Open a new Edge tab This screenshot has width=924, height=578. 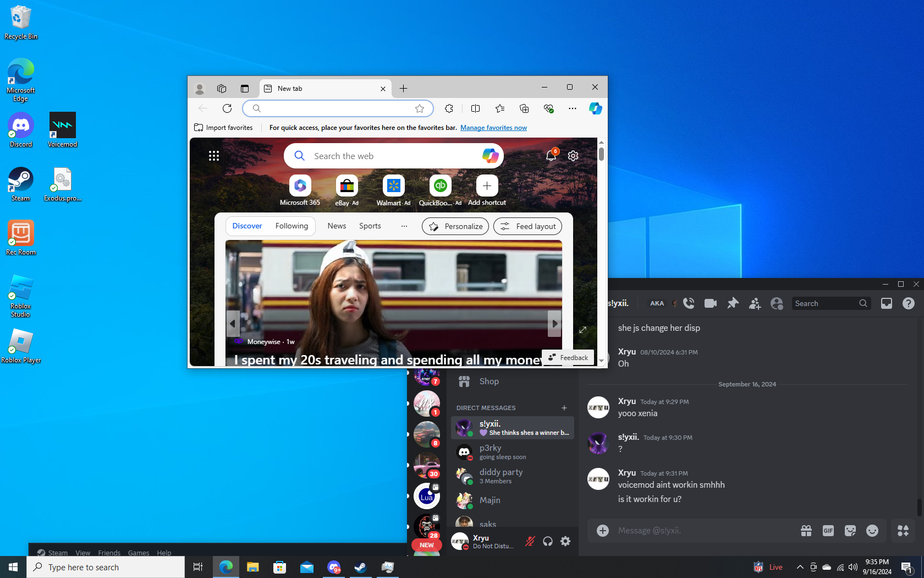[403, 89]
